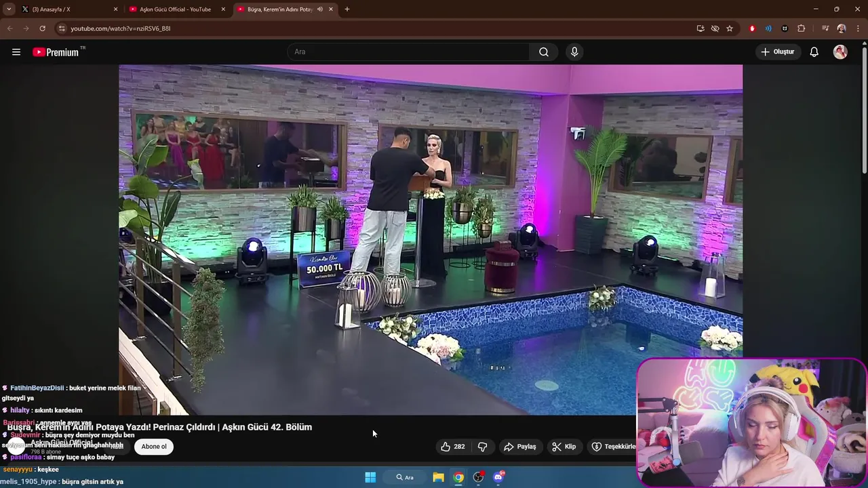Open a new browser tab

347,9
